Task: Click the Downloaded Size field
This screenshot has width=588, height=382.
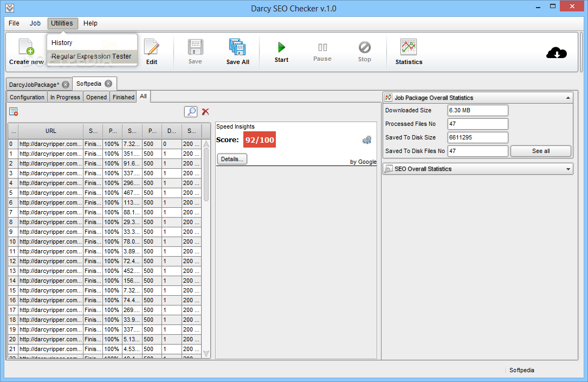Action: (478, 111)
